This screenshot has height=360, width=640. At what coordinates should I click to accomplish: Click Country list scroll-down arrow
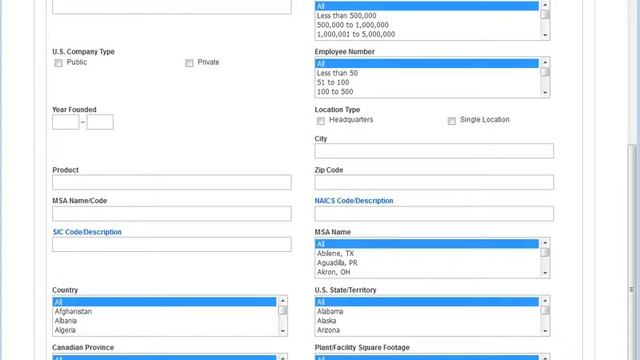point(282,331)
